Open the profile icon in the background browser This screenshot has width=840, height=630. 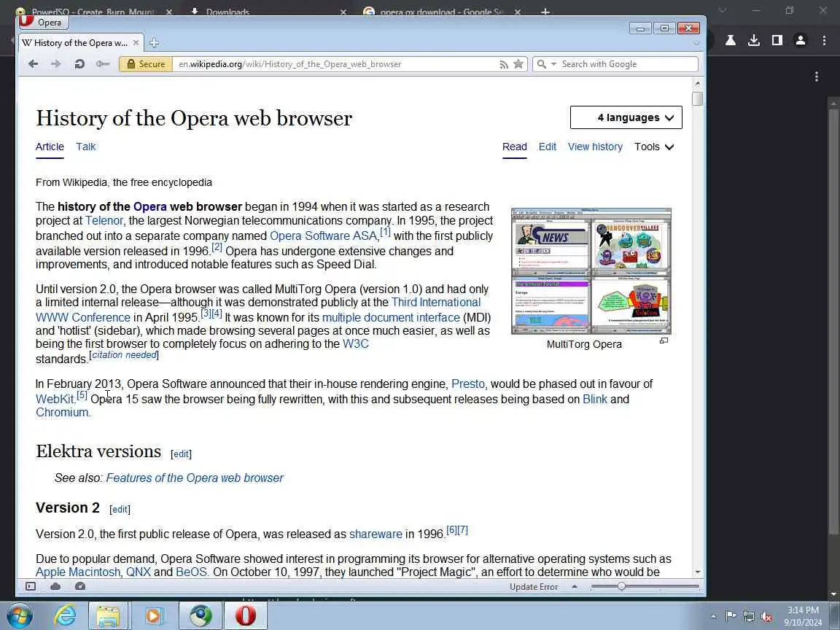(801, 40)
